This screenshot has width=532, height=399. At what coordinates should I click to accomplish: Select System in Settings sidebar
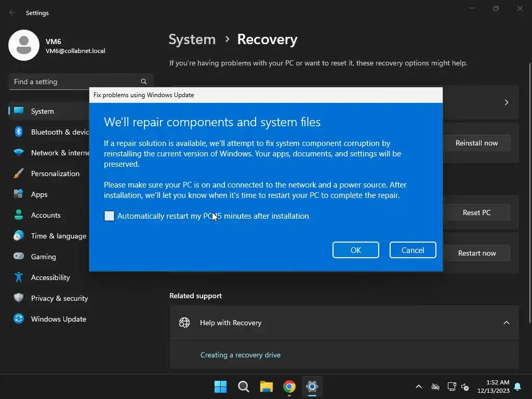49,111
